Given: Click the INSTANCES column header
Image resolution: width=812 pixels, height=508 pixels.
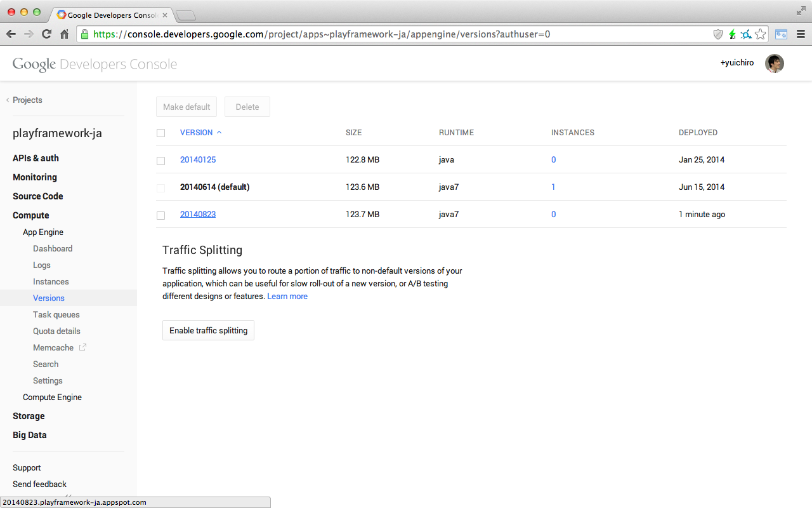Looking at the screenshot, I should coord(572,133).
